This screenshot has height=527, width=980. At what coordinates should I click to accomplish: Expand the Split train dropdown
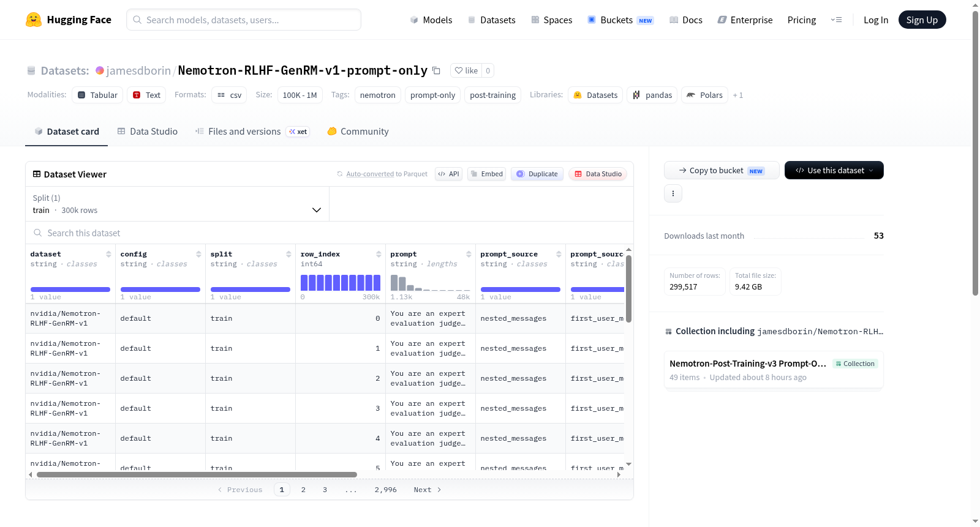click(177, 204)
